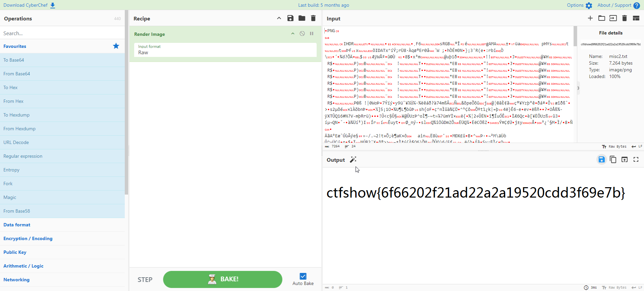
Task: Load a recipe via folder icon
Action: tap(302, 18)
